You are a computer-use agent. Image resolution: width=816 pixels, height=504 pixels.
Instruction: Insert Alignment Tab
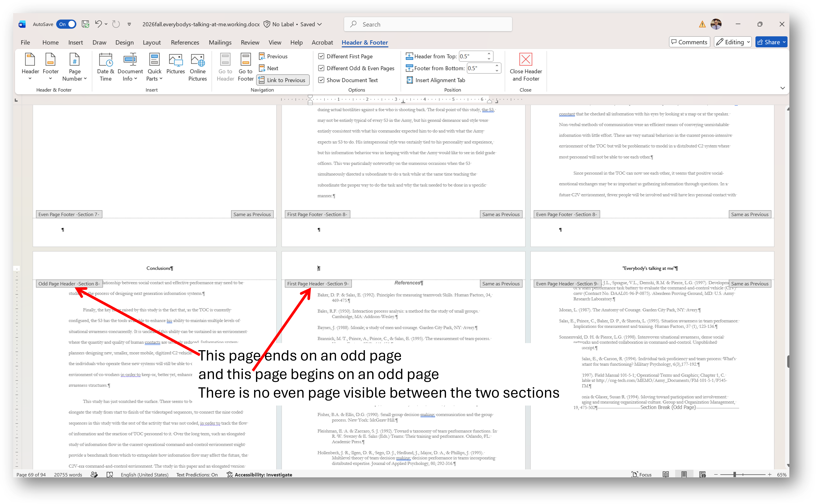click(x=436, y=80)
